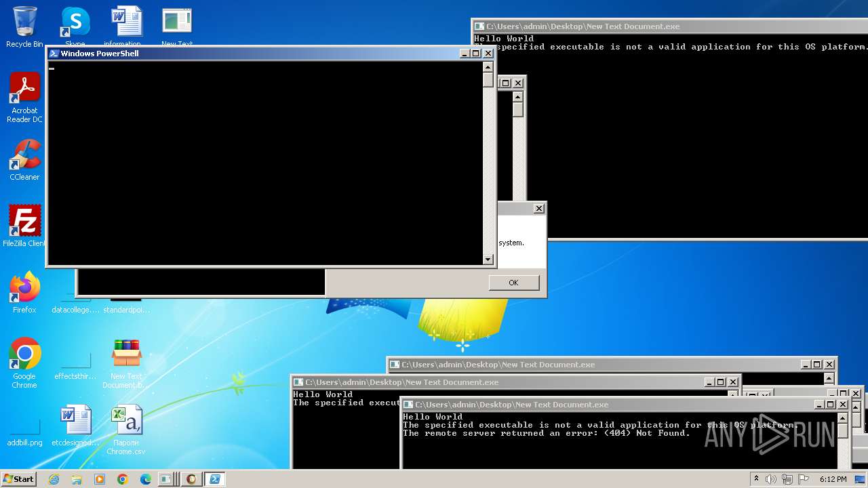Open Microsoft Edge from the taskbar
868x488 pixels.
146,479
